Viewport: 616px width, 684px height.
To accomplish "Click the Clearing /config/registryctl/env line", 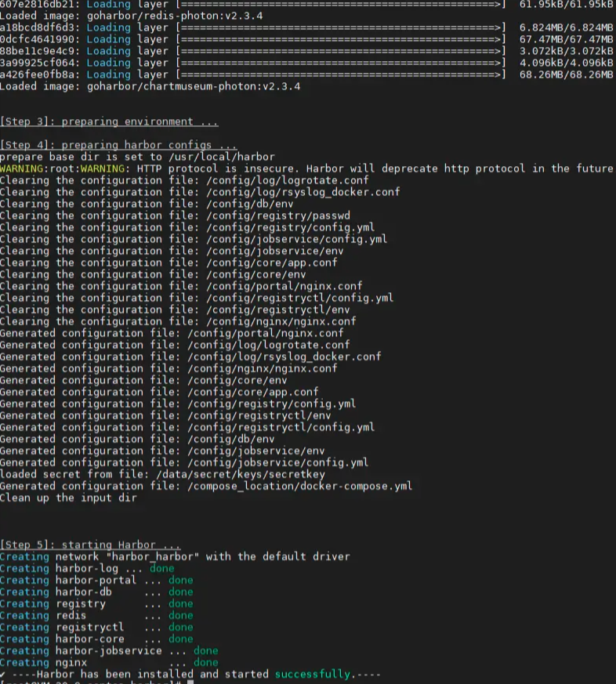I will coord(175,310).
